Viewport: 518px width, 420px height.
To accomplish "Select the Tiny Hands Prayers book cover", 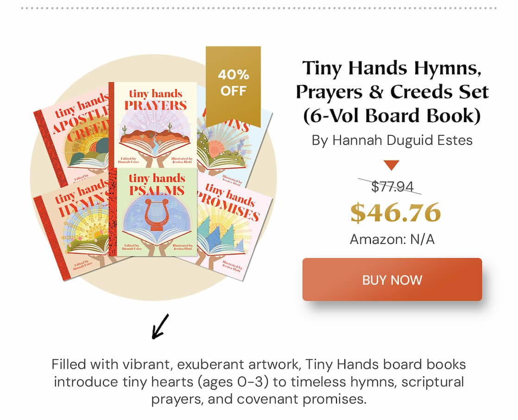I will click(x=153, y=125).
